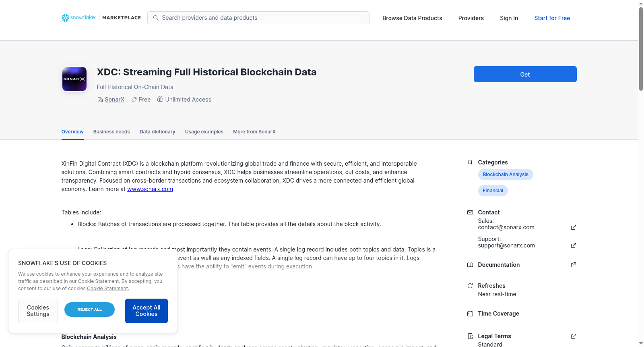Viewport: 644px width, 347px height.
Task: Open Documentation external link icon
Action: click(574, 265)
